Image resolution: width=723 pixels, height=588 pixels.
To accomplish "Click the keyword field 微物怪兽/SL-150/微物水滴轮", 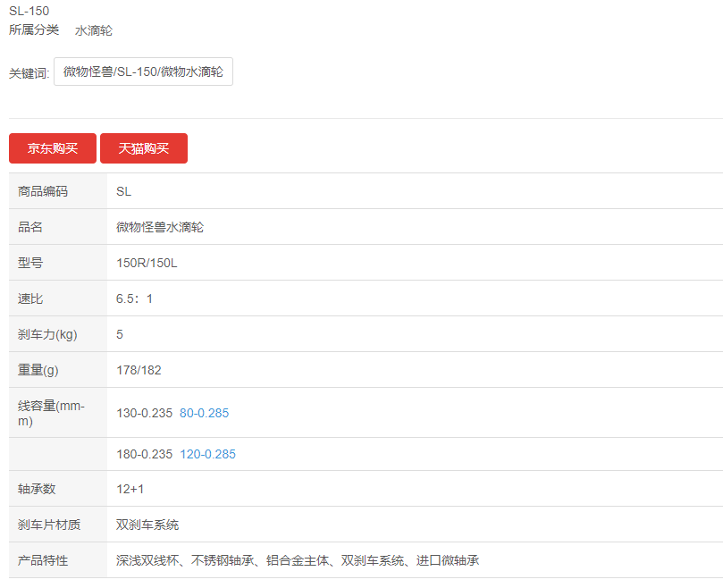I will [143, 71].
